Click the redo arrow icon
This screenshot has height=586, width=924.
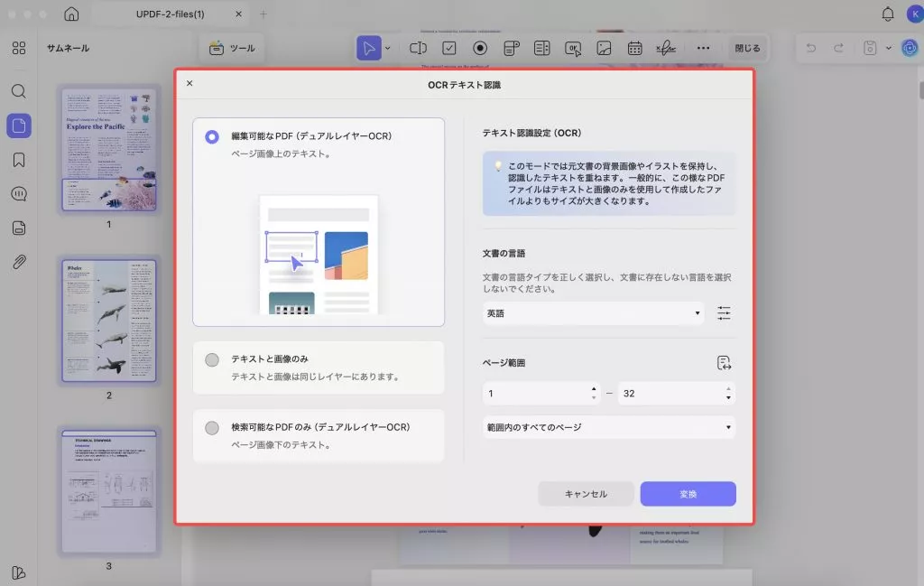coord(838,48)
